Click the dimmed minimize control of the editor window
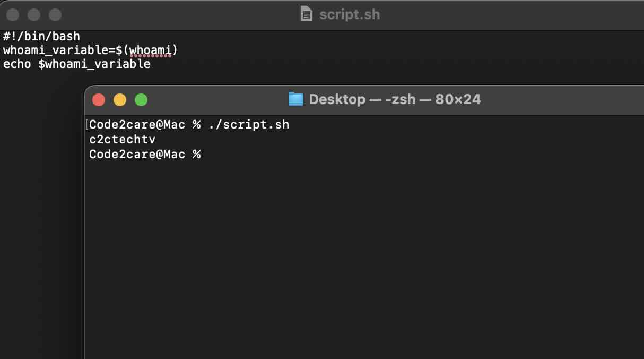Screen dimensions: 644x359 [33, 14]
